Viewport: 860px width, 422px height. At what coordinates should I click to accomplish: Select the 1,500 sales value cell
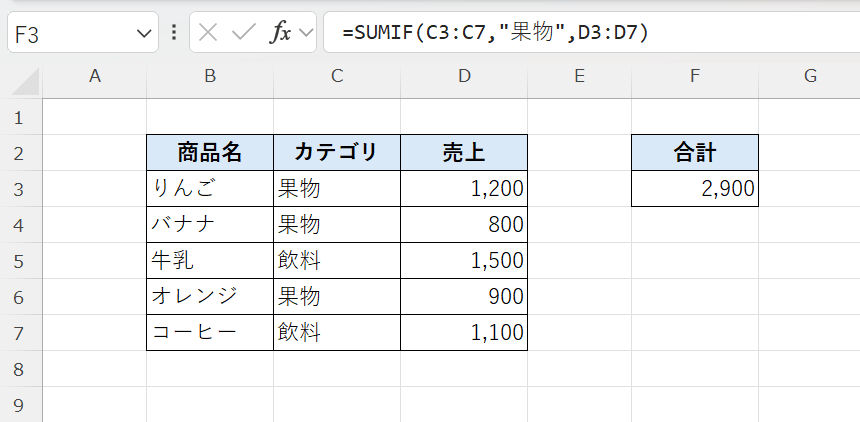464,261
